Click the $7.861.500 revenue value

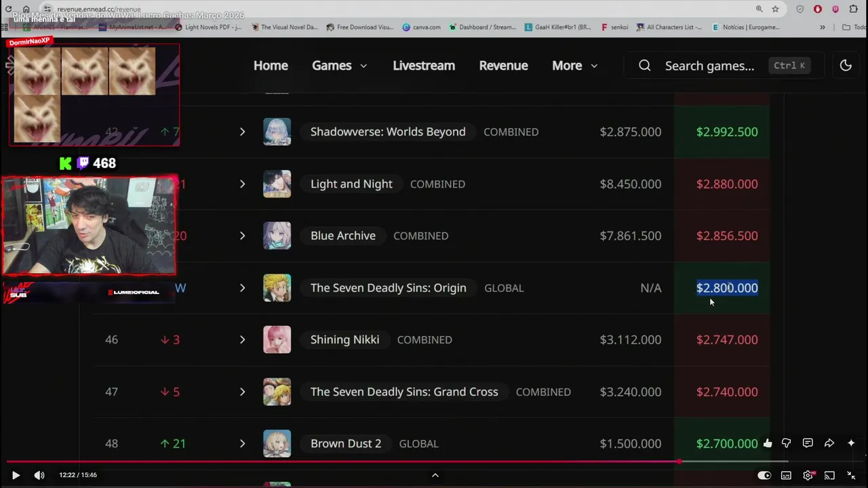pos(631,236)
